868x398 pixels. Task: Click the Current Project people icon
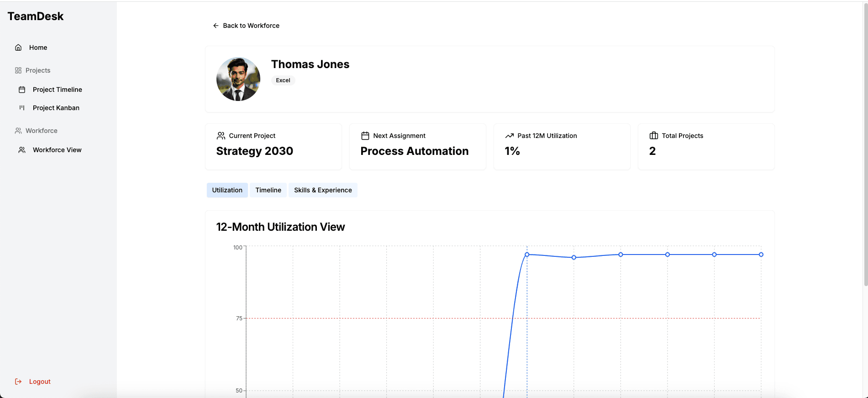[221, 136]
